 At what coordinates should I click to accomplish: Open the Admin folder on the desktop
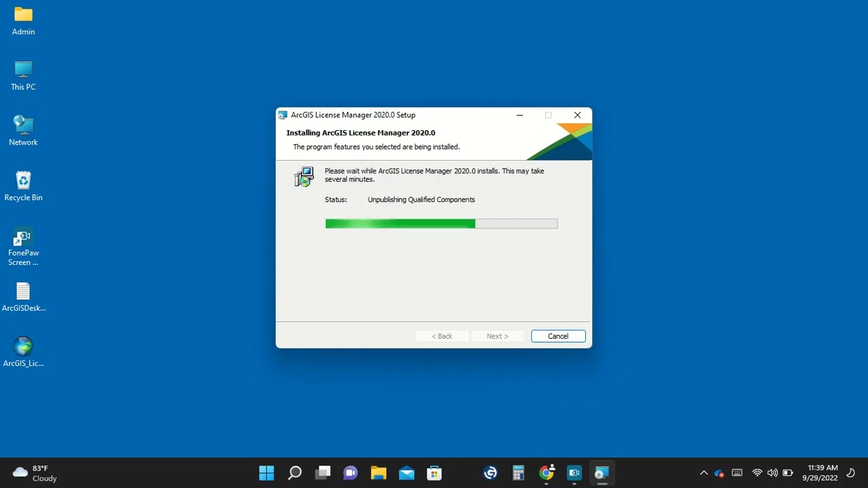click(x=23, y=21)
